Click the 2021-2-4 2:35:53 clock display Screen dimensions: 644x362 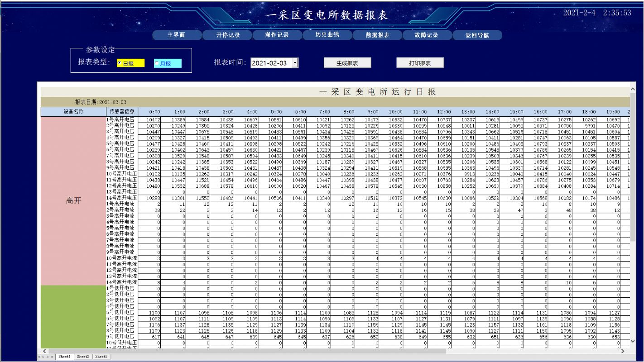click(x=597, y=13)
